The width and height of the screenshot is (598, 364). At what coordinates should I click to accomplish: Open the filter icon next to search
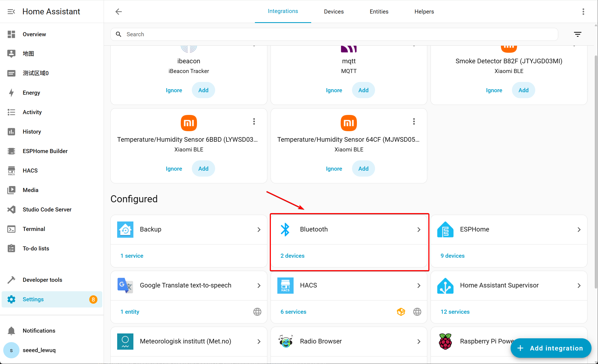[x=577, y=34]
